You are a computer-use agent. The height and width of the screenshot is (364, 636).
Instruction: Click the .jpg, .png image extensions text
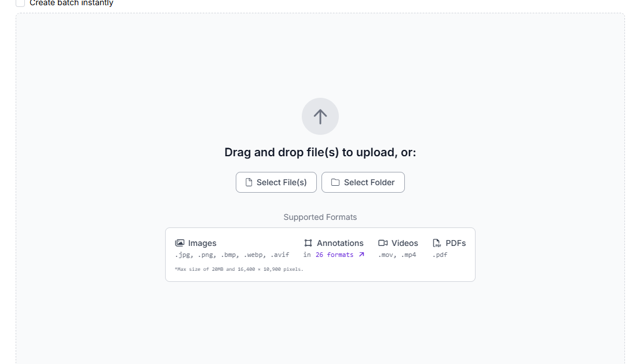coord(232,255)
